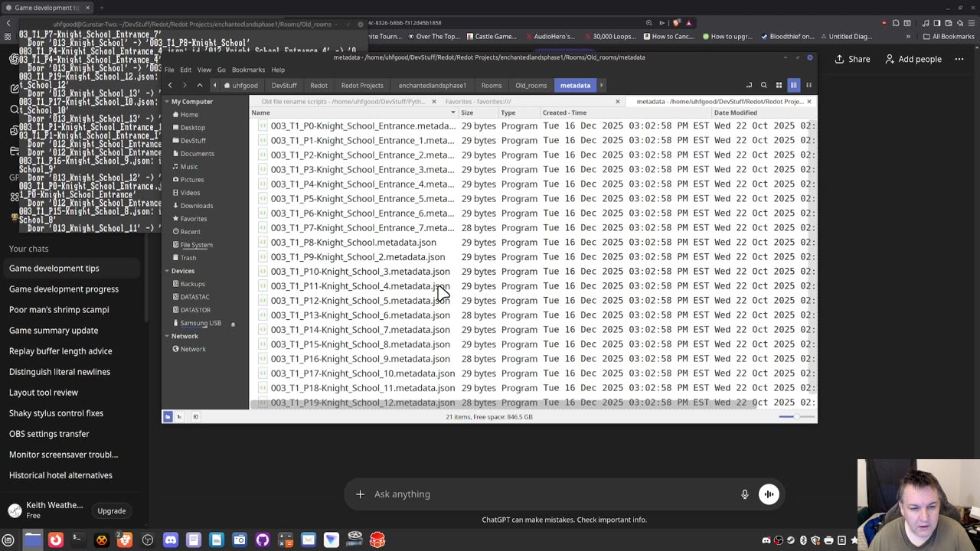Open the terminal from the taskbar

pyautogui.click(x=77, y=540)
